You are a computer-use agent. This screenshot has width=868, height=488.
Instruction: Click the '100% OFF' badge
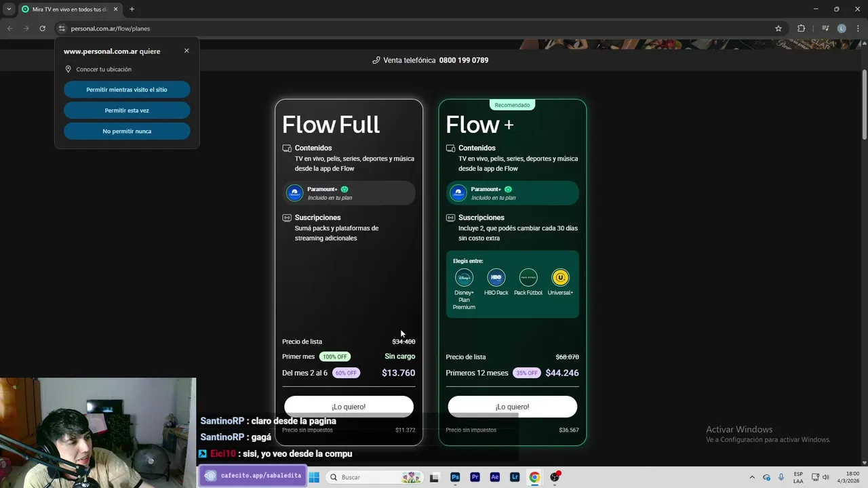335,357
